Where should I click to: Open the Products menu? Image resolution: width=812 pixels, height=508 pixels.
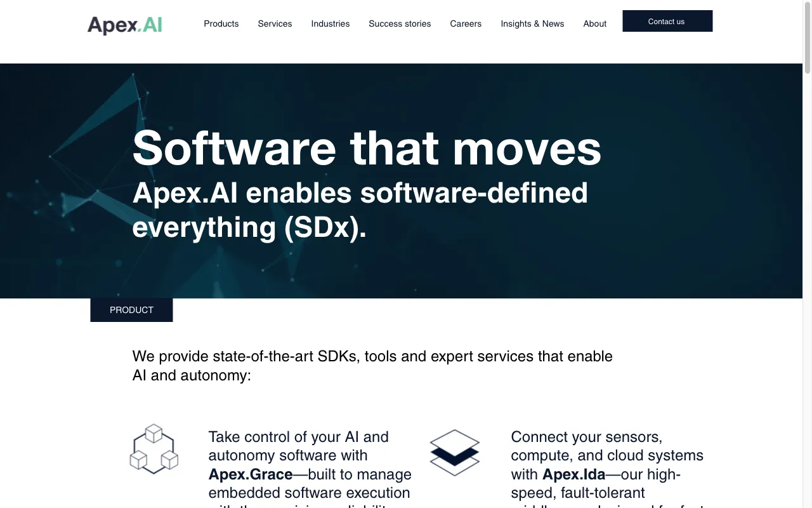coord(221,23)
